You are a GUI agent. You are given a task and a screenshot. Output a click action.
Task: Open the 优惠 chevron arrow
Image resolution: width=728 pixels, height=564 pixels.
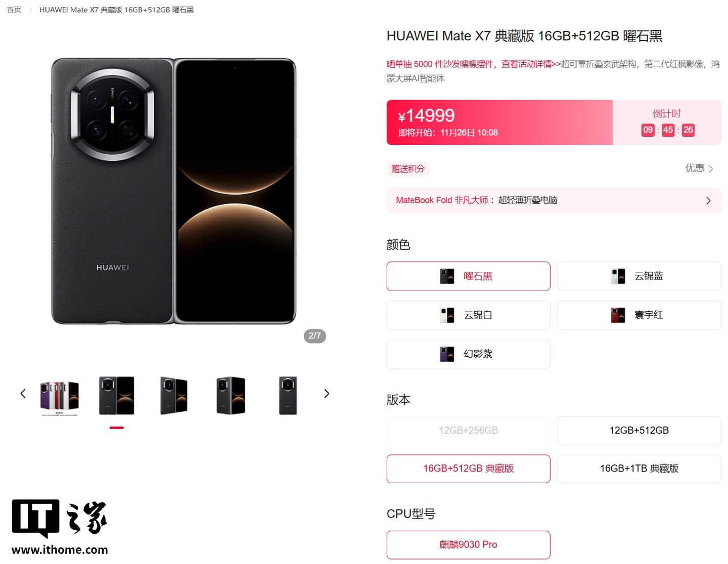click(x=711, y=169)
